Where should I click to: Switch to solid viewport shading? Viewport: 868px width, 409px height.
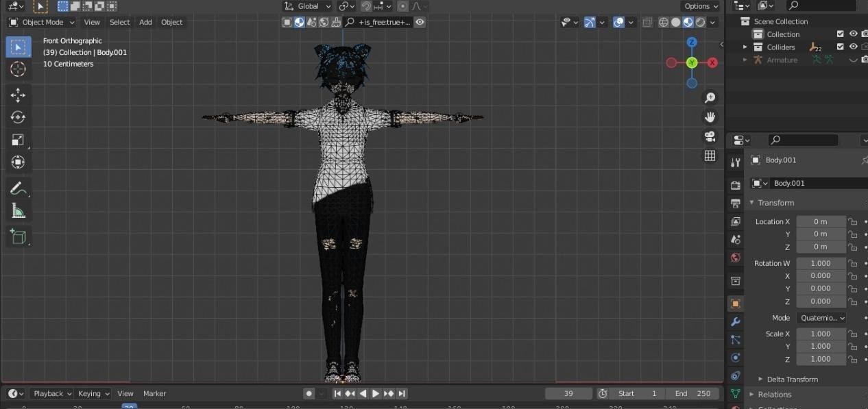click(676, 22)
